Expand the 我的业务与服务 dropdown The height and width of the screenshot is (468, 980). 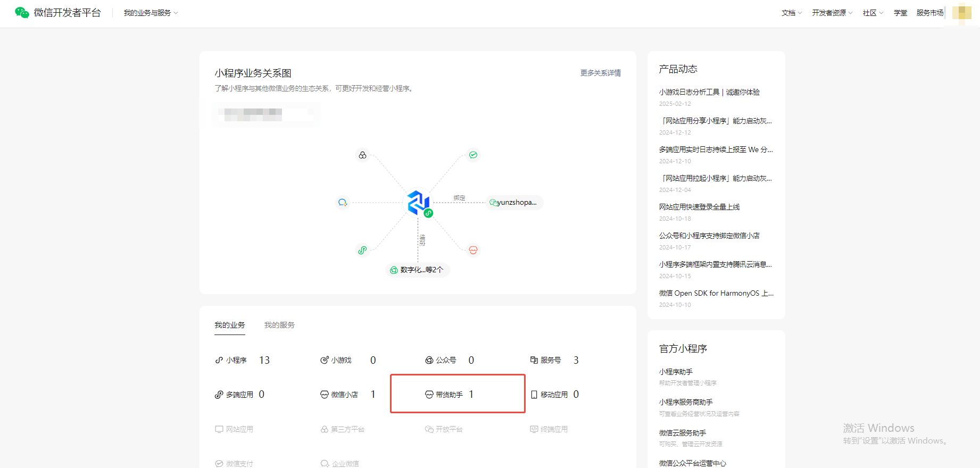pyautogui.click(x=151, y=13)
